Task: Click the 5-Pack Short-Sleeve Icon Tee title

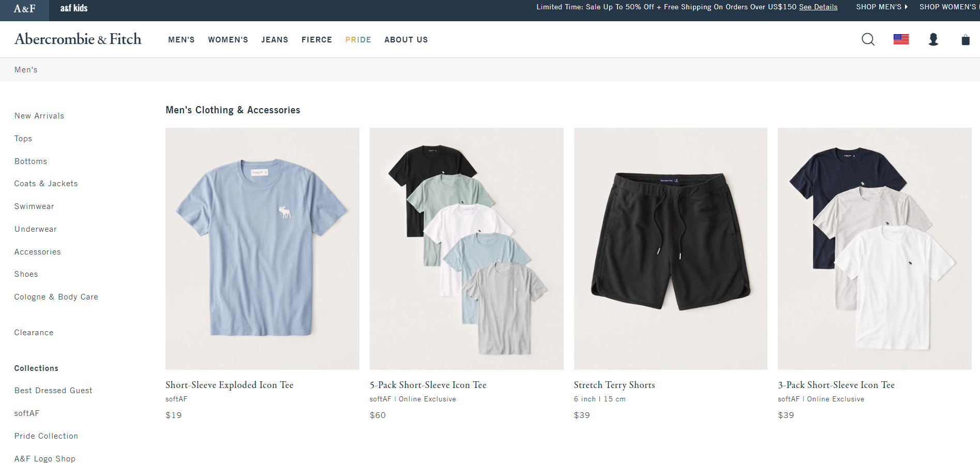Action: point(428,385)
